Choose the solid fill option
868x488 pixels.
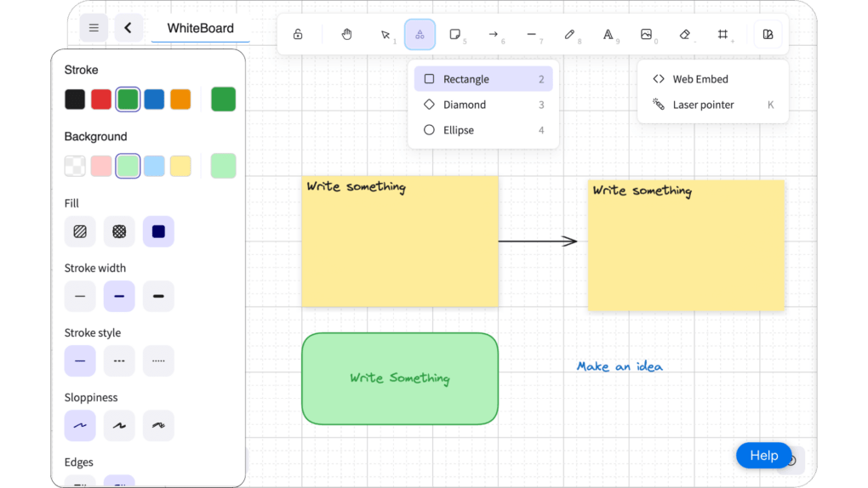click(158, 231)
